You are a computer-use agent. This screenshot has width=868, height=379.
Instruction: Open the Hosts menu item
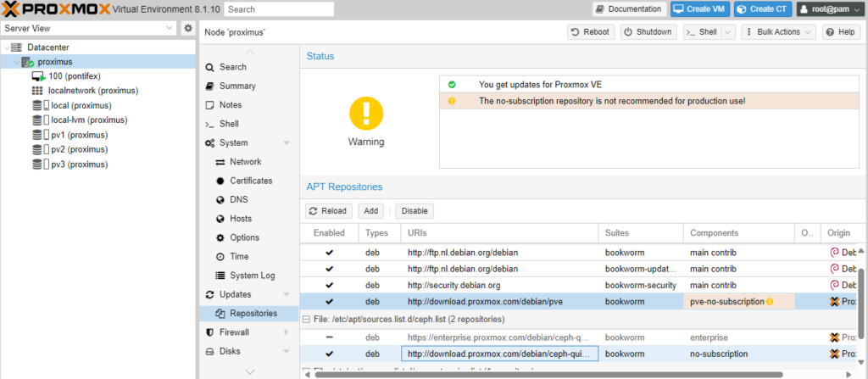pos(248,218)
